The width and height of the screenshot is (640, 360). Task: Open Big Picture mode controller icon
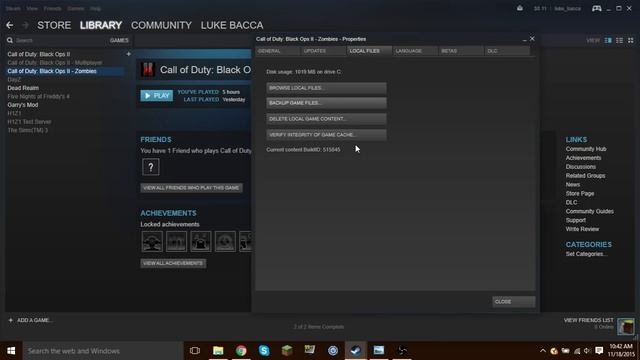coord(596,8)
